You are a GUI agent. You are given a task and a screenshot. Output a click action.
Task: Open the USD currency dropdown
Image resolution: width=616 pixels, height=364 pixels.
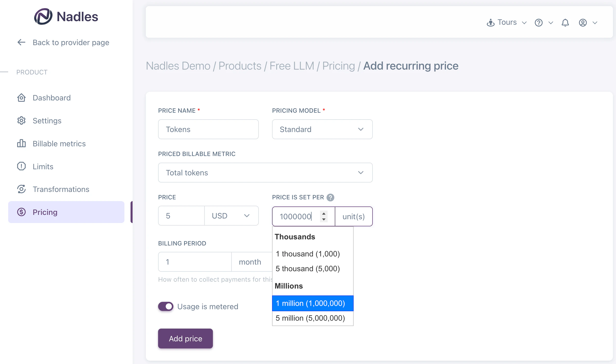click(x=246, y=216)
